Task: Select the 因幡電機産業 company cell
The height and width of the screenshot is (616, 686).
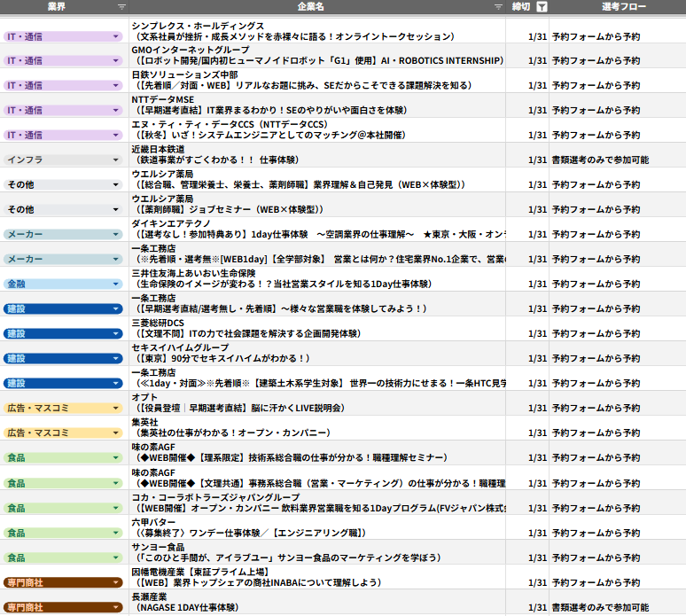Action: [x=317, y=578]
